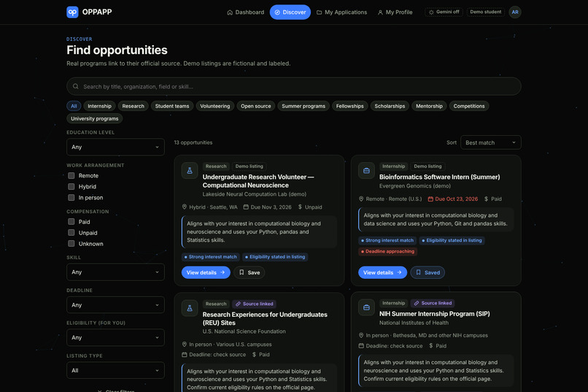View details for Bioinformatics Software Intern

tap(382, 272)
